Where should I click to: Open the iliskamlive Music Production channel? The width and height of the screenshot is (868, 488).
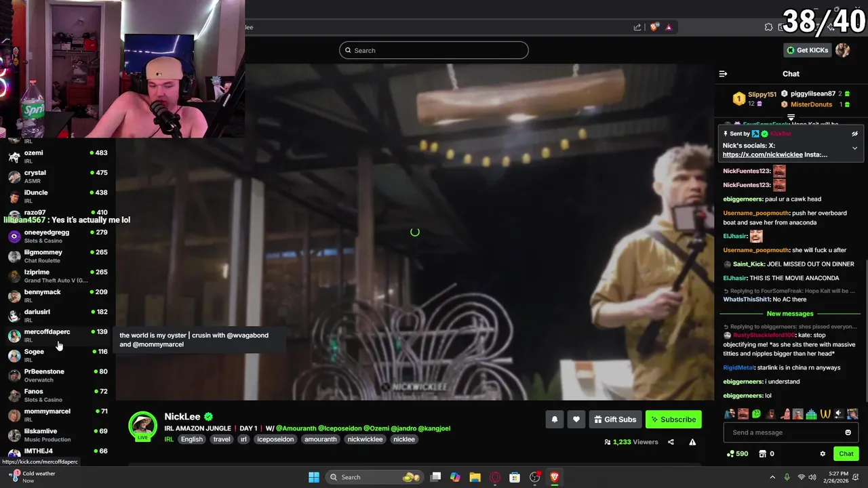[x=58, y=435]
